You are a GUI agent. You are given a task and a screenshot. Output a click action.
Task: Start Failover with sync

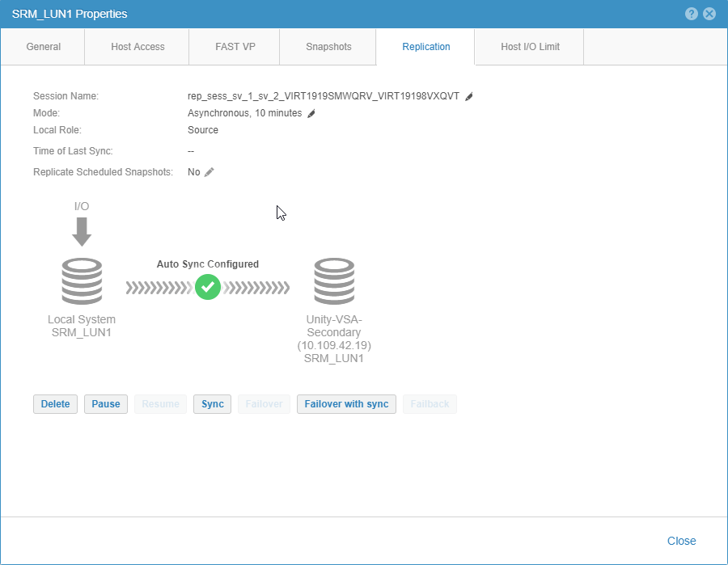346,404
